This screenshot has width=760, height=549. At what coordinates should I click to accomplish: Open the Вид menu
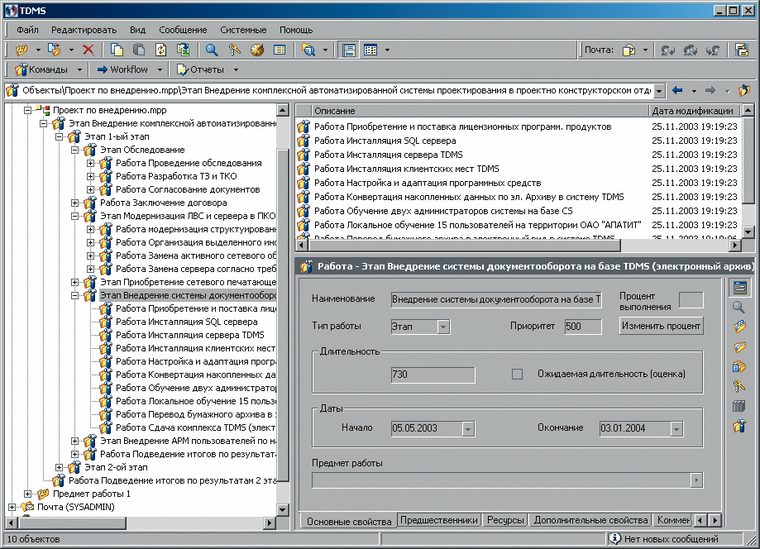(x=138, y=30)
